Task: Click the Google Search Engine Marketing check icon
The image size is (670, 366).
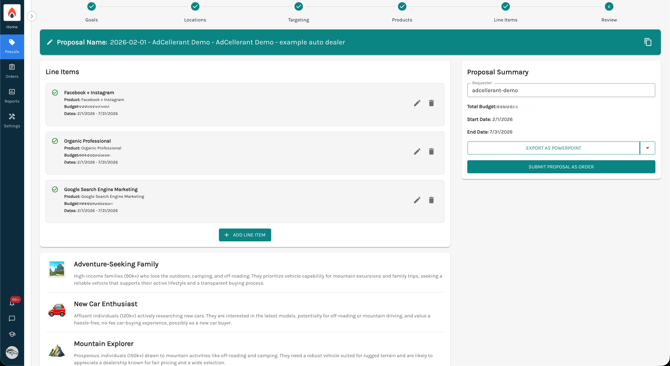Action: [55, 189]
